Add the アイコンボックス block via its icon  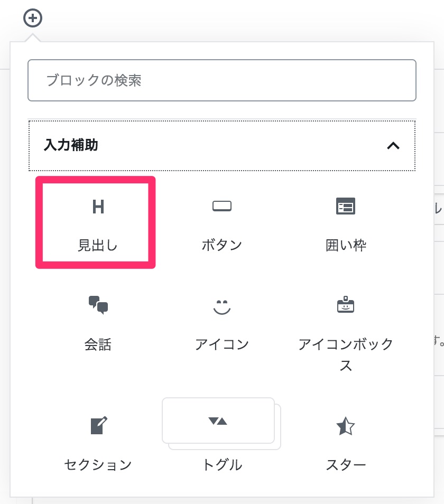tap(346, 305)
